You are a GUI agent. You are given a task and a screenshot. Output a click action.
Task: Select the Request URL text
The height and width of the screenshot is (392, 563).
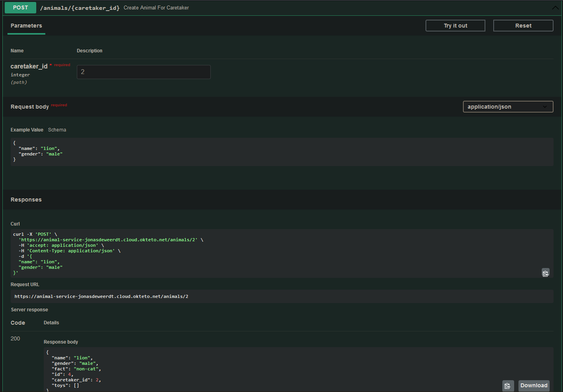point(101,296)
